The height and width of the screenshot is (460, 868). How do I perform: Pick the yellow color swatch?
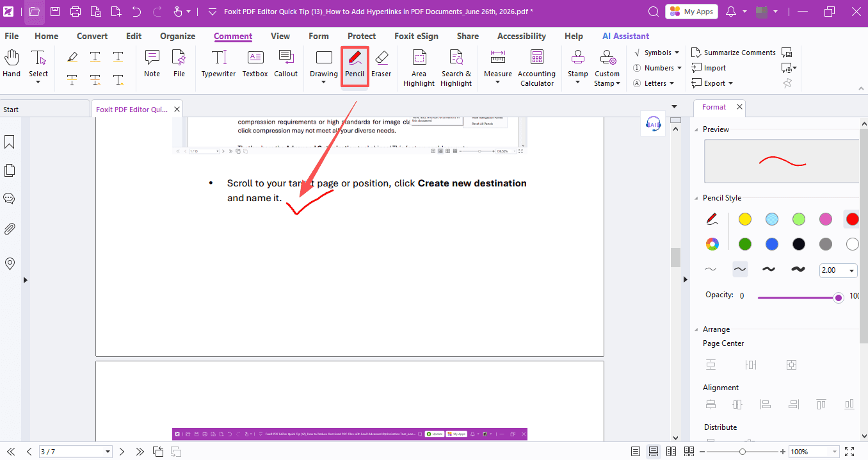[744, 219]
